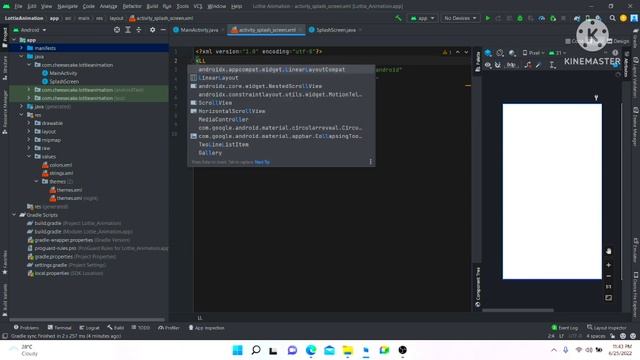
Task: Select LinearLayout autocomplete suggestion
Action: pos(281,78)
